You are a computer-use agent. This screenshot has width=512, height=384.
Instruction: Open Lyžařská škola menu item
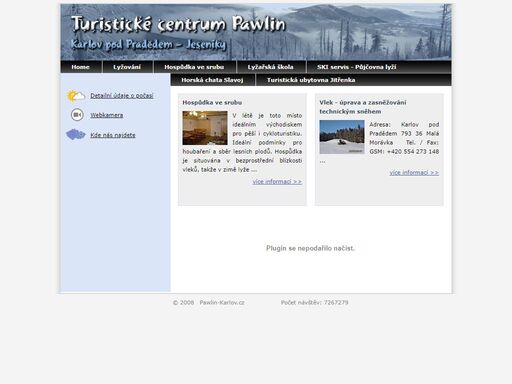271,67
